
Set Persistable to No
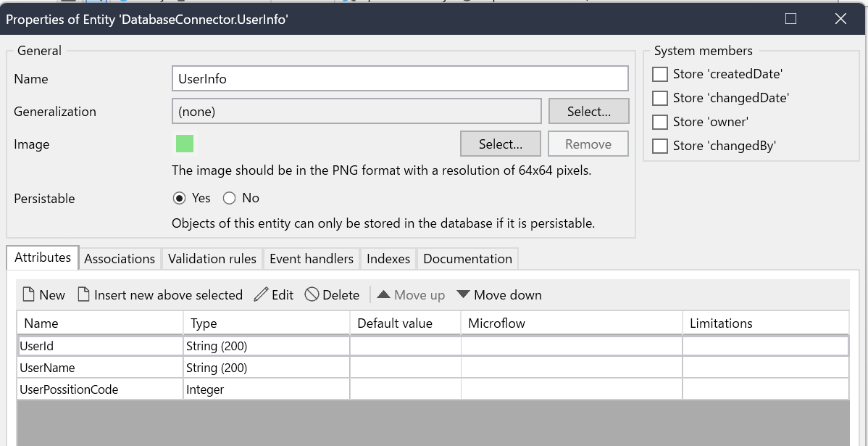[230, 198]
